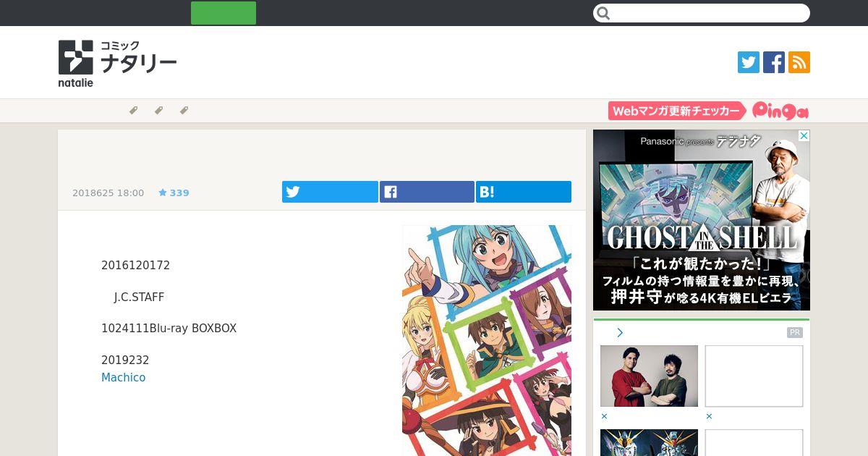Share article via the blue Twitter share button
This screenshot has width=868, height=456.
tap(330, 192)
